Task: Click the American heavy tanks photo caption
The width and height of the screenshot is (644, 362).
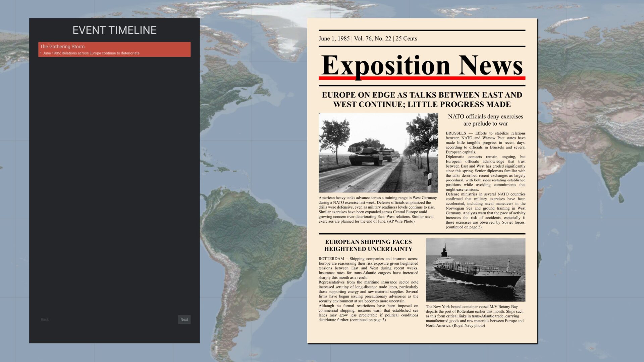Action: coord(378,210)
